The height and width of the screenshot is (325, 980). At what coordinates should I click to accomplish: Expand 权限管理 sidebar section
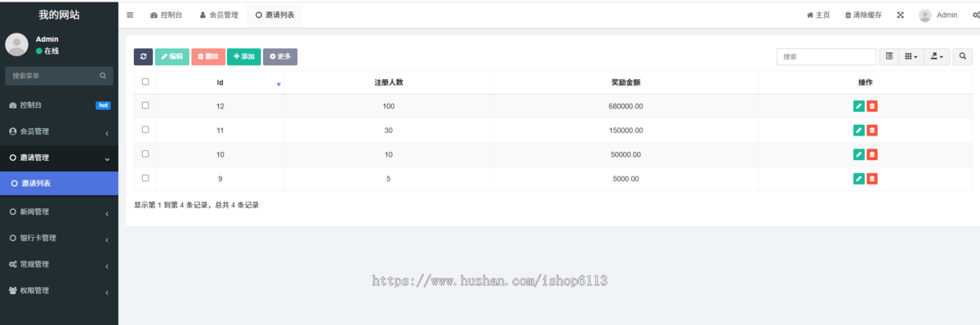pyautogui.click(x=59, y=290)
